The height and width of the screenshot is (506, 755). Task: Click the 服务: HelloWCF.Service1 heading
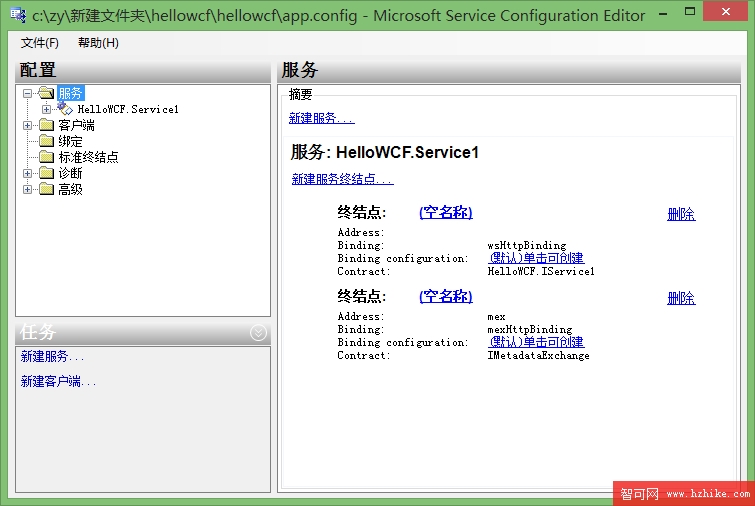385,152
